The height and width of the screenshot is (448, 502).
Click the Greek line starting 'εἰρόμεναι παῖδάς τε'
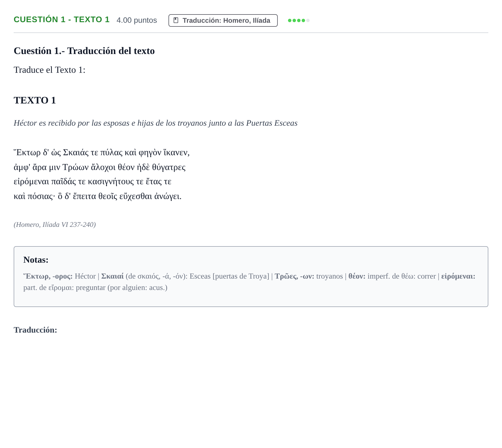click(92, 182)
